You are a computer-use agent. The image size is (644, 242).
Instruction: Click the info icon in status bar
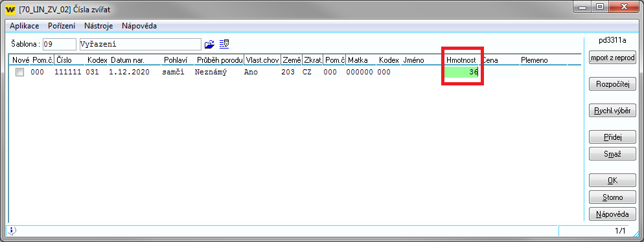coord(12,231)
